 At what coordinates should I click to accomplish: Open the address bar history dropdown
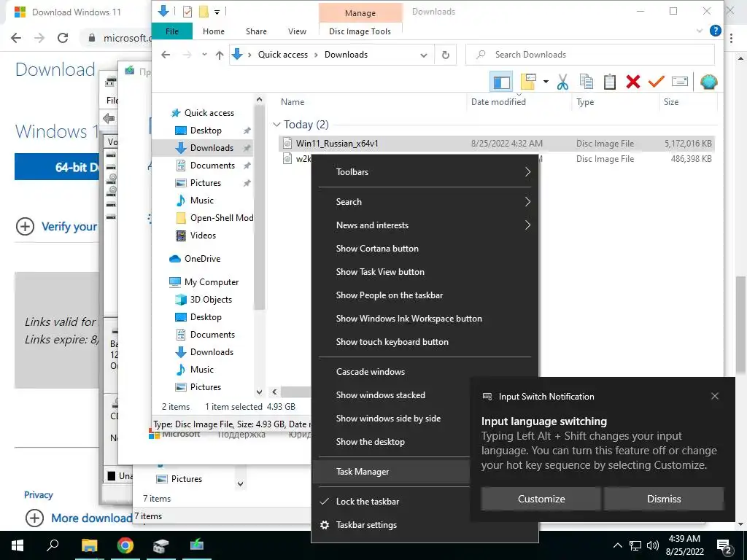(424, 55)
